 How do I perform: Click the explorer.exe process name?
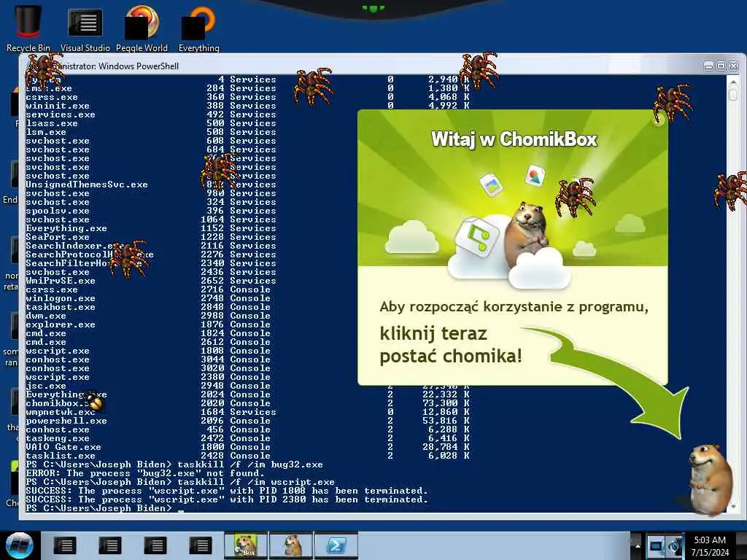pyautogui.click(x=61, y=324)
